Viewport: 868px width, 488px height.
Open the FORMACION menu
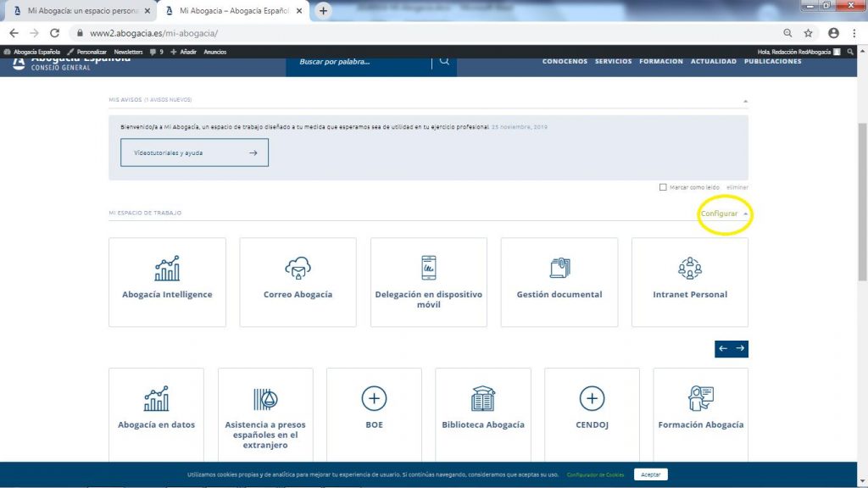point(661,61)
